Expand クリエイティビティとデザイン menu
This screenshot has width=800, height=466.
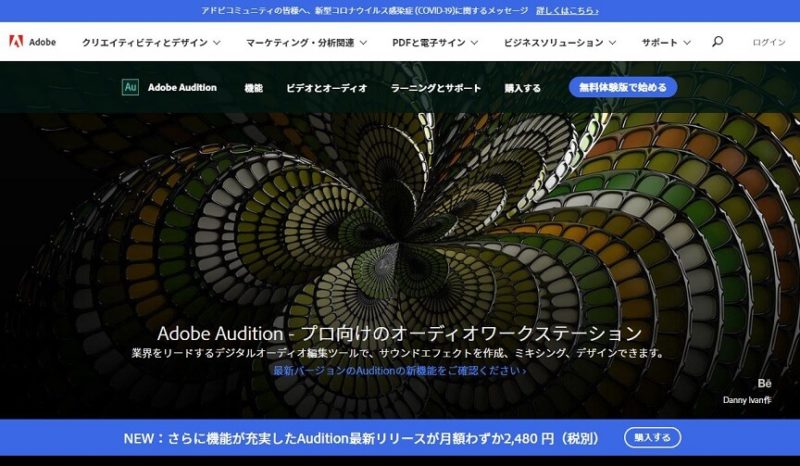pyautogui.click(x=151, y=42)
